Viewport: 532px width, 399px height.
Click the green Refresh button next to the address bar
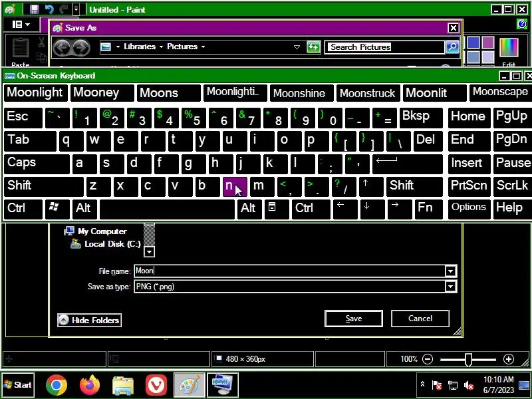coord(313,47)
